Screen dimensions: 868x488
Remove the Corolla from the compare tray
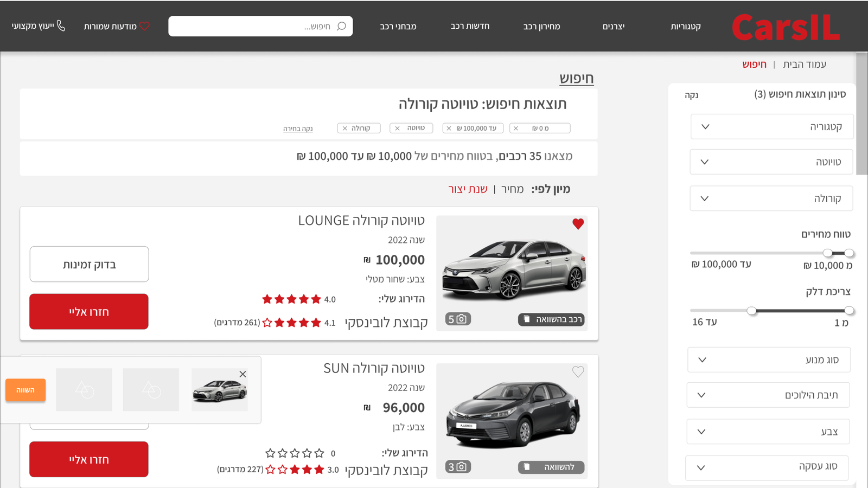point(242,374)
